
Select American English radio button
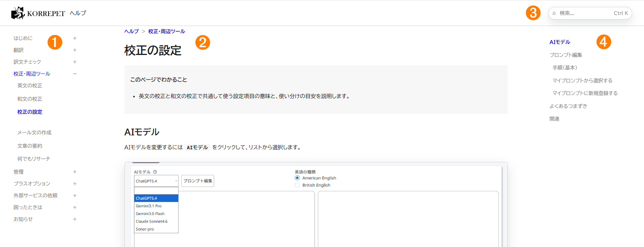click(x=297, y=178)
